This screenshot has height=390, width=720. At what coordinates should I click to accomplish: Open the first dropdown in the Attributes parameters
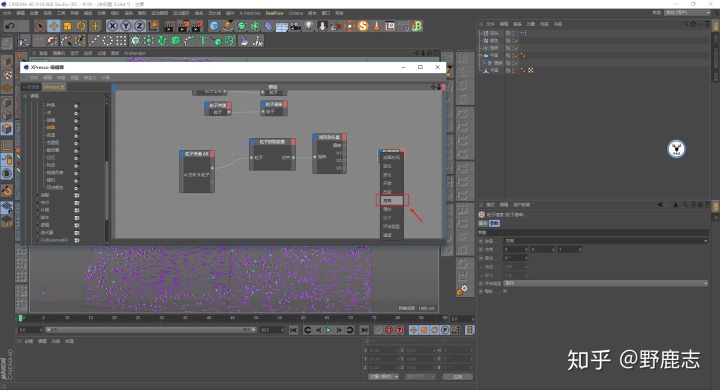[x=606, y=241]
